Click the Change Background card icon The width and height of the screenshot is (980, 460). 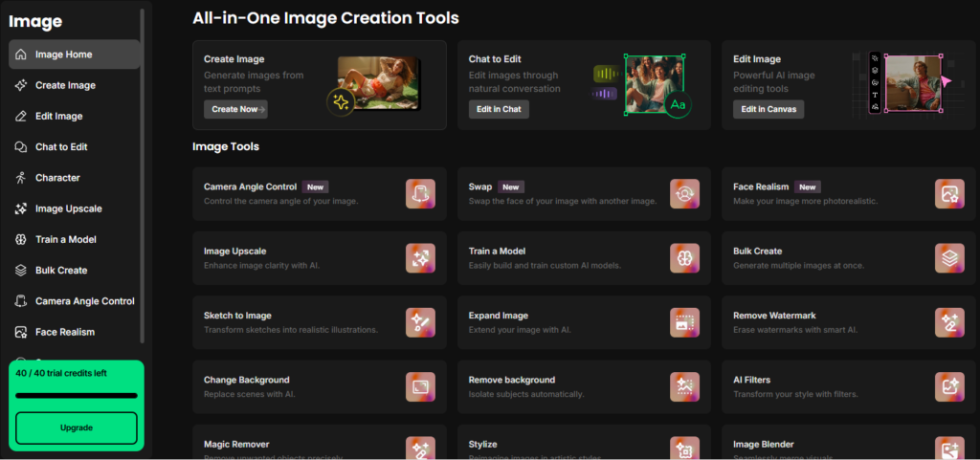coord(420,385)
